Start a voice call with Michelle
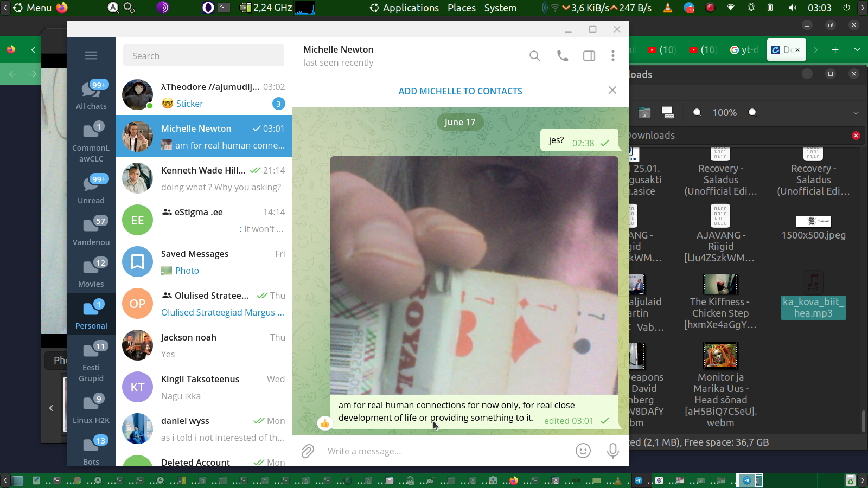The width and height of the screenshot is (868, 488). pos(563,56)
